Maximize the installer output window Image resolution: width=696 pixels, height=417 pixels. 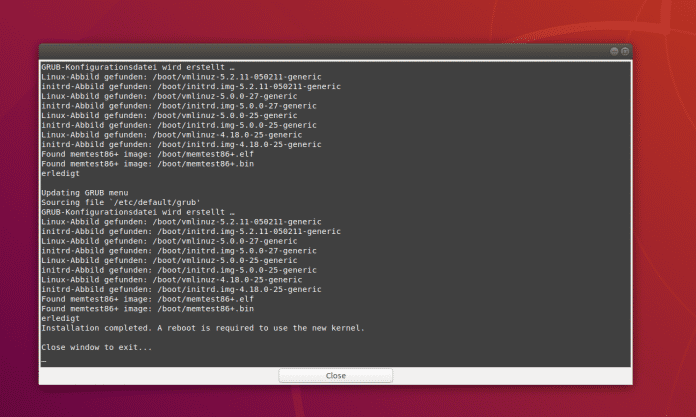[x=625, y=51]
